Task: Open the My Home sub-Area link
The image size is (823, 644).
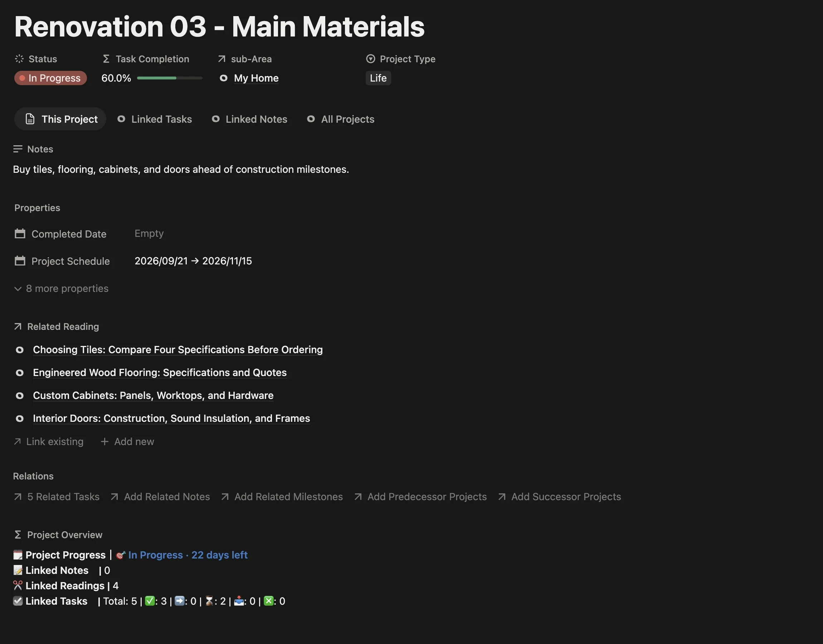Action: coord(256,78)
